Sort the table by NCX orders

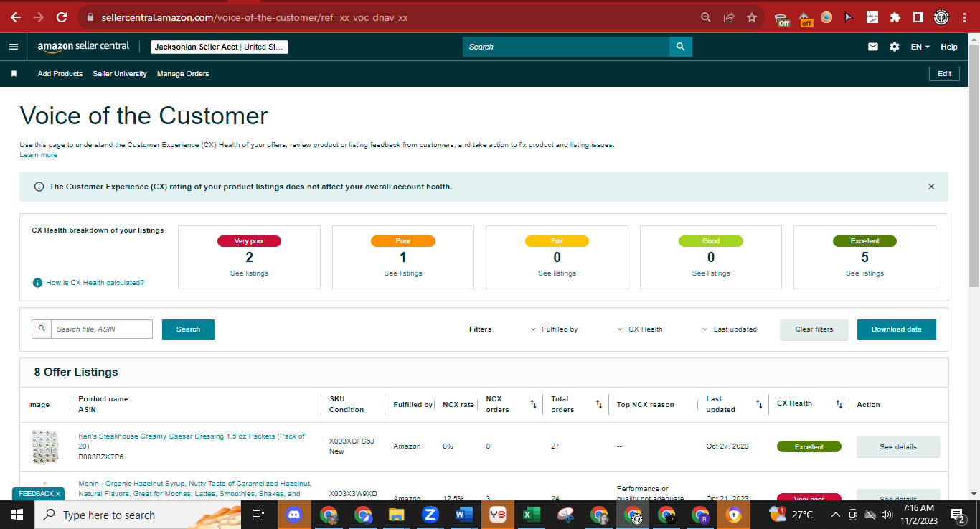click(533, 404)
